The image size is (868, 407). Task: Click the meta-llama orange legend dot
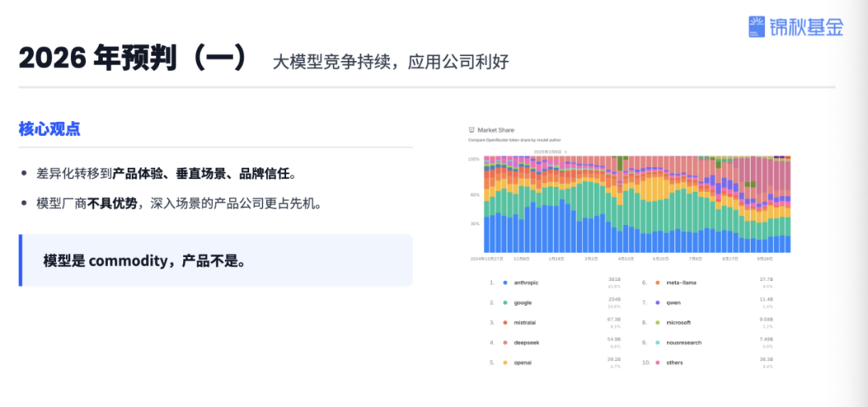click(657, 283)
